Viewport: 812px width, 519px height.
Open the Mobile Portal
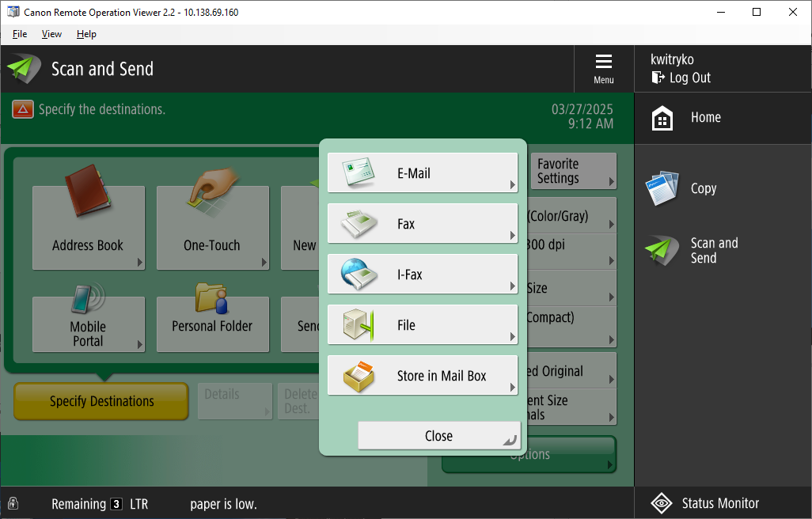[89, 324]
